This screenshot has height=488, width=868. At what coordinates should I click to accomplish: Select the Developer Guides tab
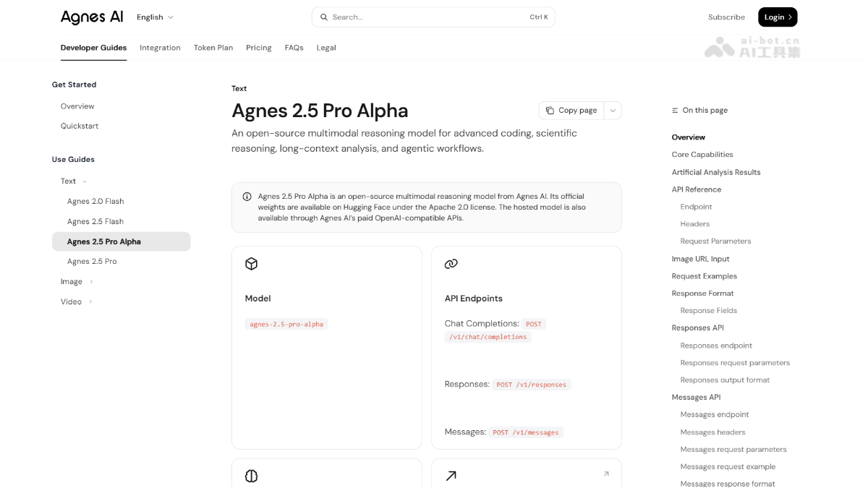click(x=93, y=48)
